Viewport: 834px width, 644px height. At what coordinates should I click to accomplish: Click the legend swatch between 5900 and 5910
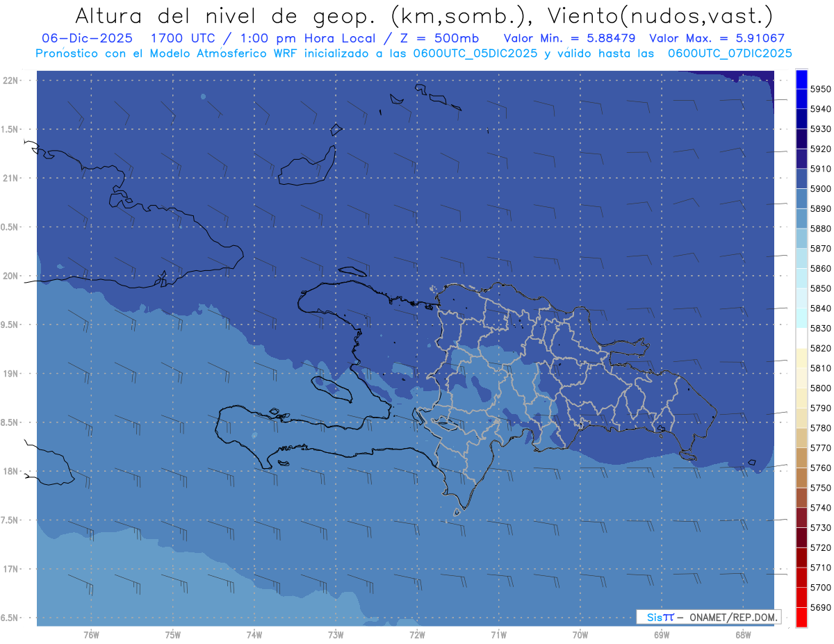click(x=801, y=179)
